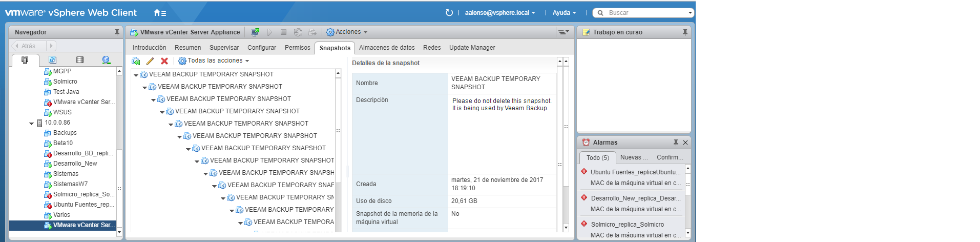Open the Ubuntu Fuentes_replicaUbuntu alarm
980x242 pixels.
(635, 172)
